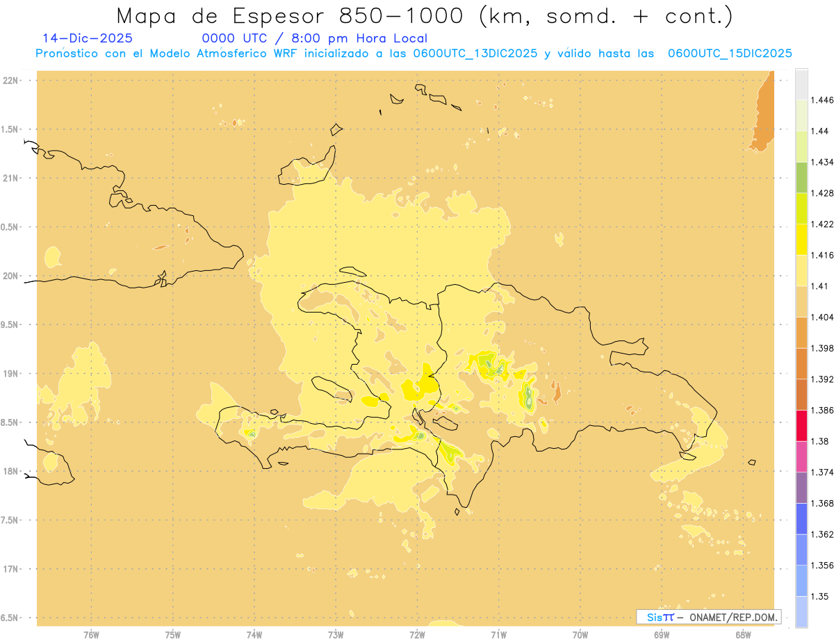The width and height of the screenshot is (834, 644).
Task: Click the 1.446 legend value
Action: [822, 100]
